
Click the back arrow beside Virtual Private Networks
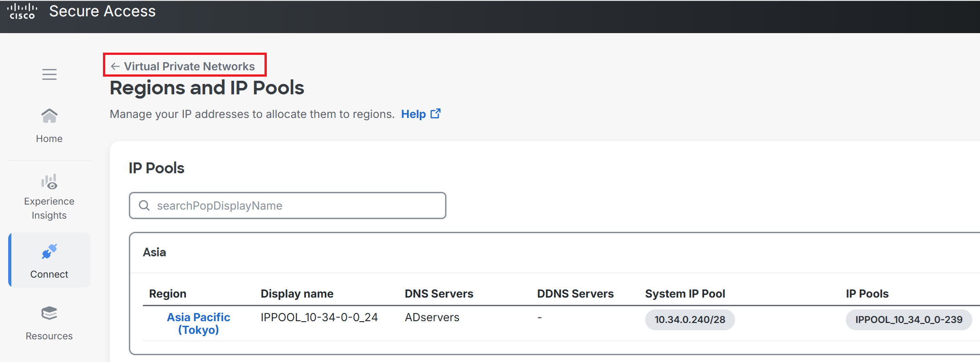coord(115,66)
